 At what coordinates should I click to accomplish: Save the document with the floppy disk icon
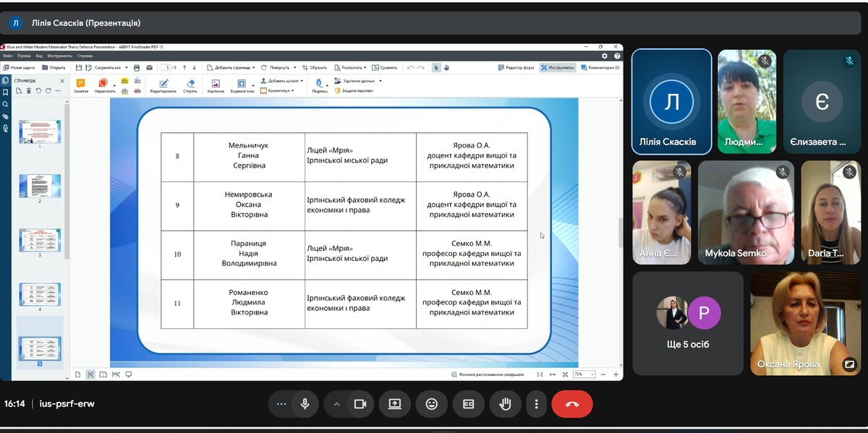(79, 67)
